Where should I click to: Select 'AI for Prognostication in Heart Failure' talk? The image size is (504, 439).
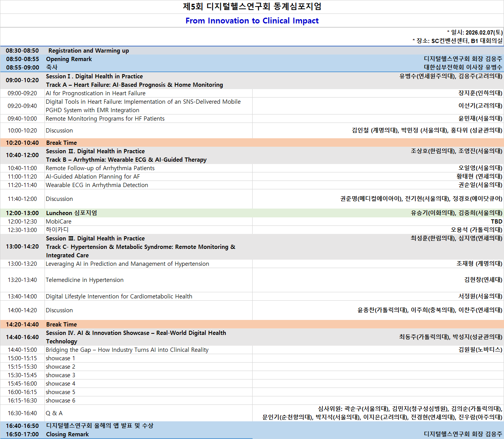click(x=96, y=93)
